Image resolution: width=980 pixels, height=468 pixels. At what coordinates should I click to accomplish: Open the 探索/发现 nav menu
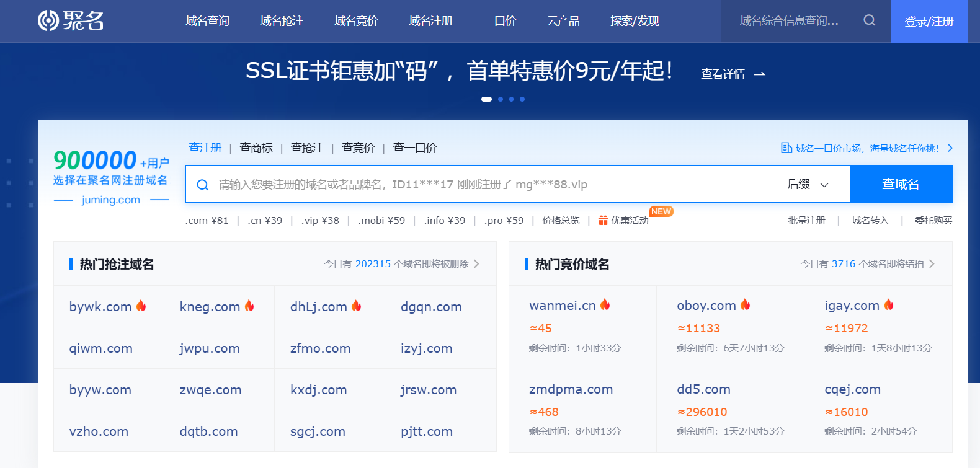[x=635, y=21]
